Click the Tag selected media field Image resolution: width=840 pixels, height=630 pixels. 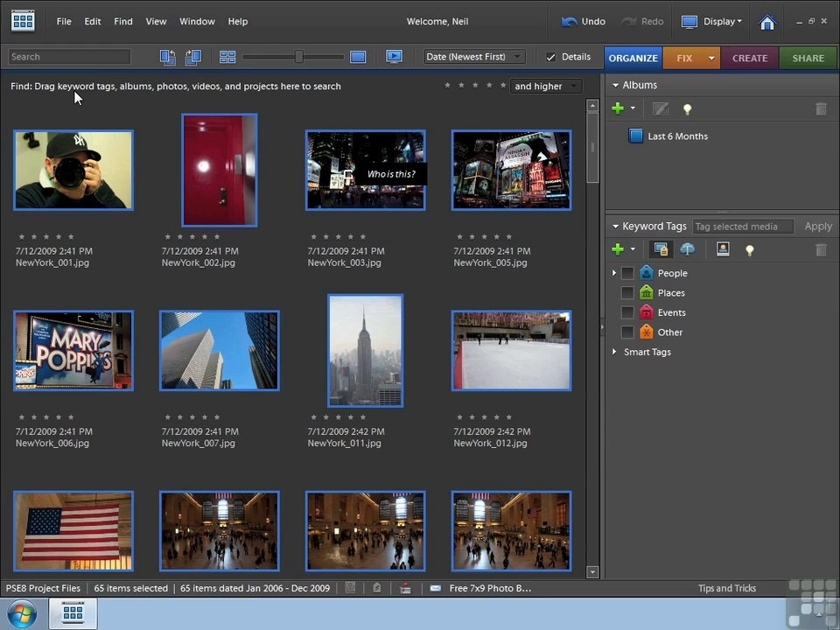[743, 227]
